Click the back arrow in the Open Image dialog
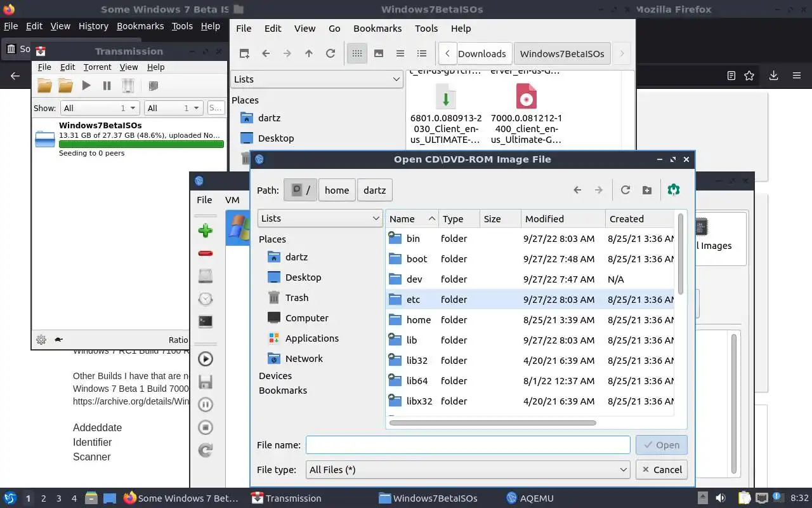Viewport: 812px width, 508px height. click(x=577, y=190)
